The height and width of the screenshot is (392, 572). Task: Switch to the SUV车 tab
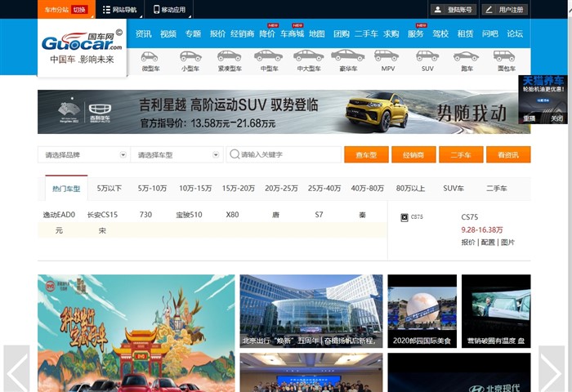pyautogui.click(x=454, y=188)
